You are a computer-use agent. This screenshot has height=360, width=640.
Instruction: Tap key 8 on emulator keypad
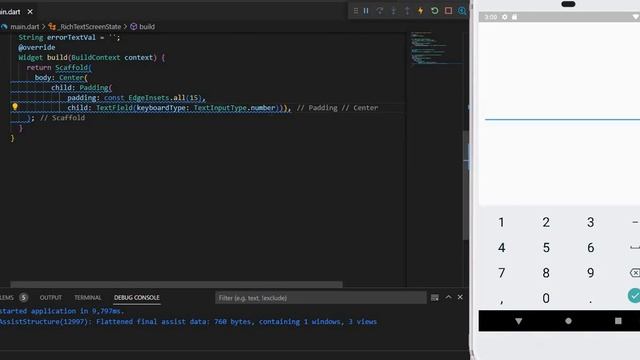pos(546,273)
